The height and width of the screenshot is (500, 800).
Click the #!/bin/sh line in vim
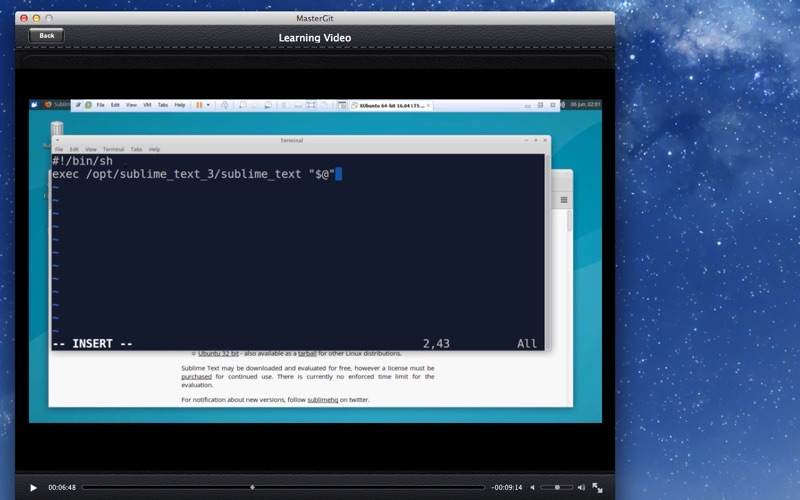pyautogui.click(x=82, y=161)
